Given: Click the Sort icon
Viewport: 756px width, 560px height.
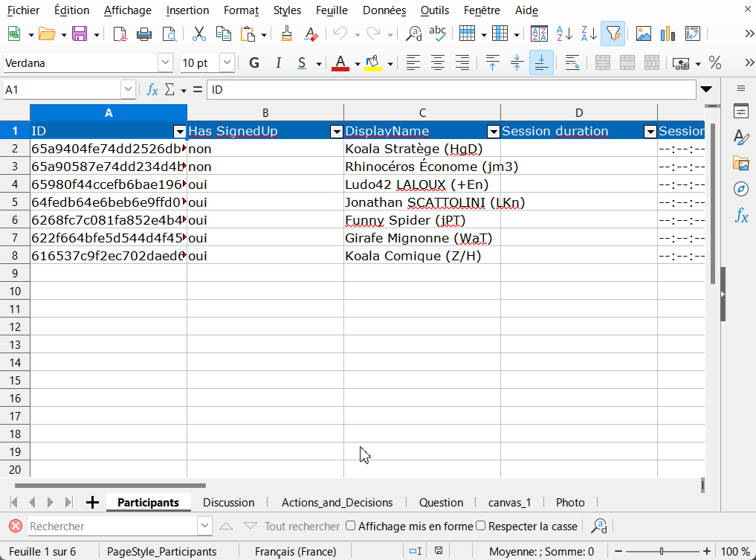Looking at the screenshot, I should [x=538, y=33].
